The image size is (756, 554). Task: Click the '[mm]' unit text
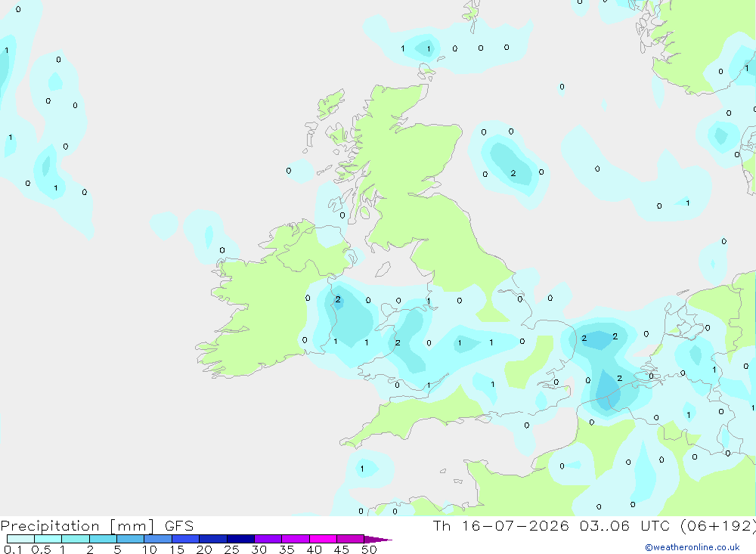point(132,526)
